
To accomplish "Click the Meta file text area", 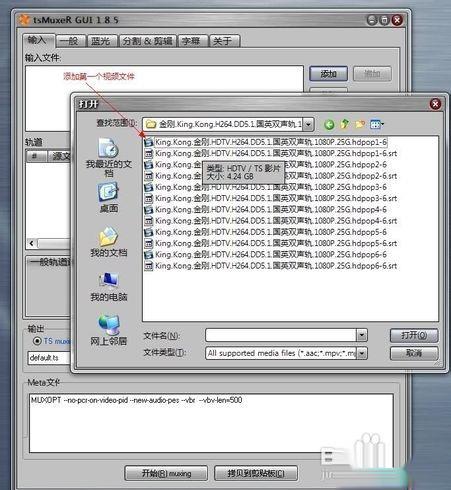I will click(x=211, y=423).
